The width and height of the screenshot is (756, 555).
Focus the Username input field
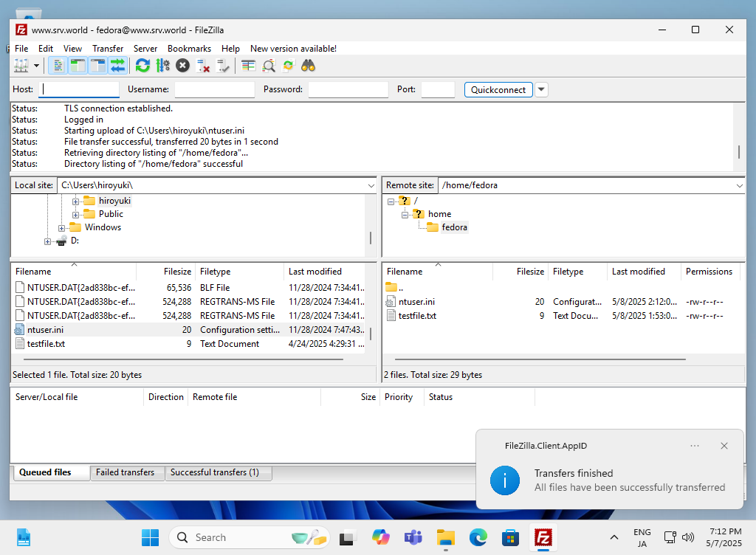215,89
